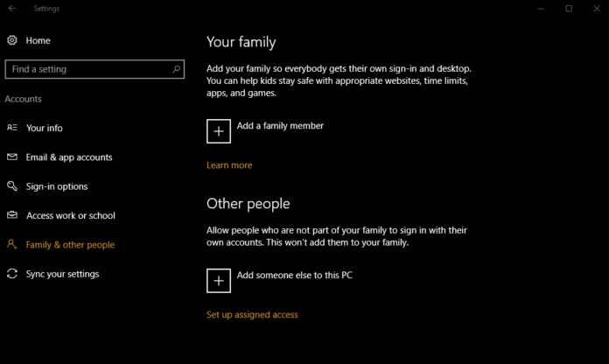Click the Family & other people person icon
The height and width of the screenshot is (364, 609).
[x=11, y=244]
